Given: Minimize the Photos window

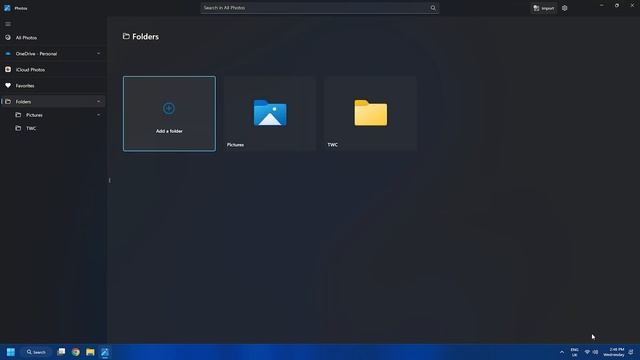Looking at the screenshot, I should [602, 6].
